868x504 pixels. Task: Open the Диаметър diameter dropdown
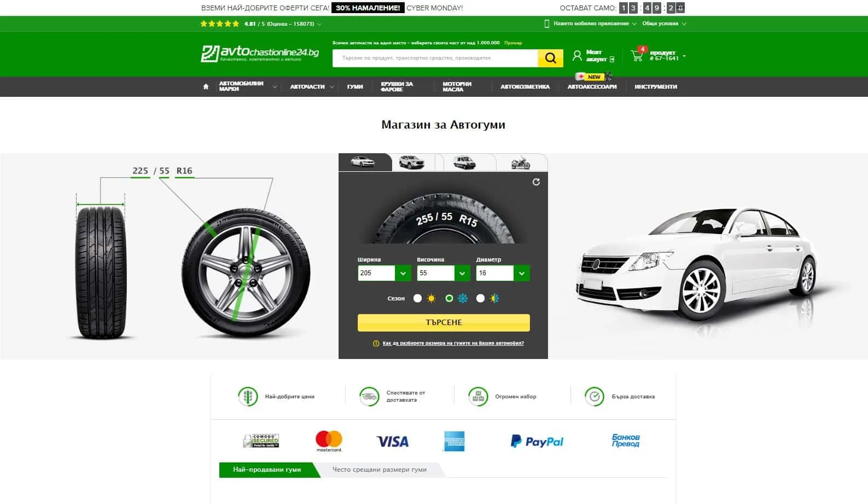(503, 273)
